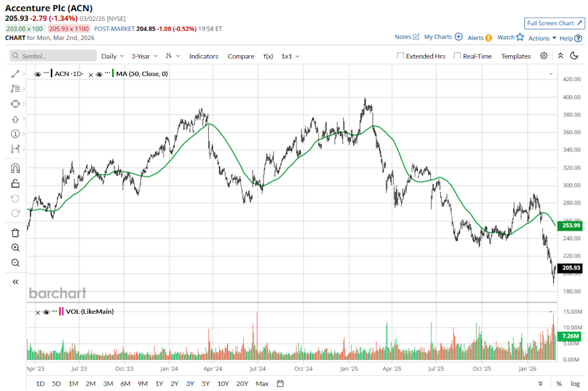The image size is (588, 391).
Task: Enable dark mode with the moon icon
Action: 574,56
